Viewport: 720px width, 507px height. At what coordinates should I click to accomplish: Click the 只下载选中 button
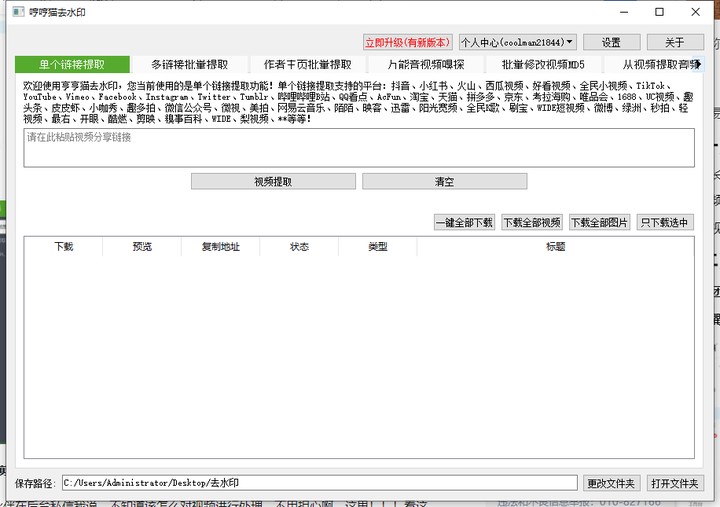pos(664,223)
